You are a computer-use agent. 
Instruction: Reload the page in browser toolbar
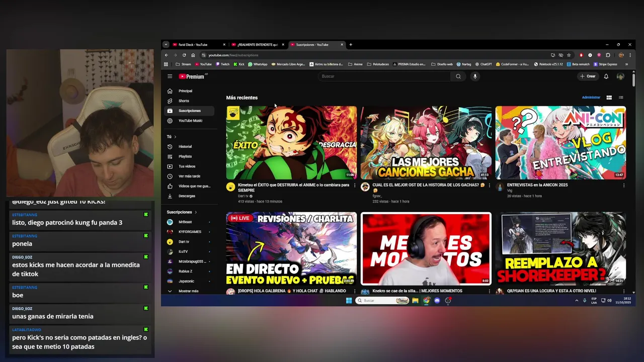184,55
